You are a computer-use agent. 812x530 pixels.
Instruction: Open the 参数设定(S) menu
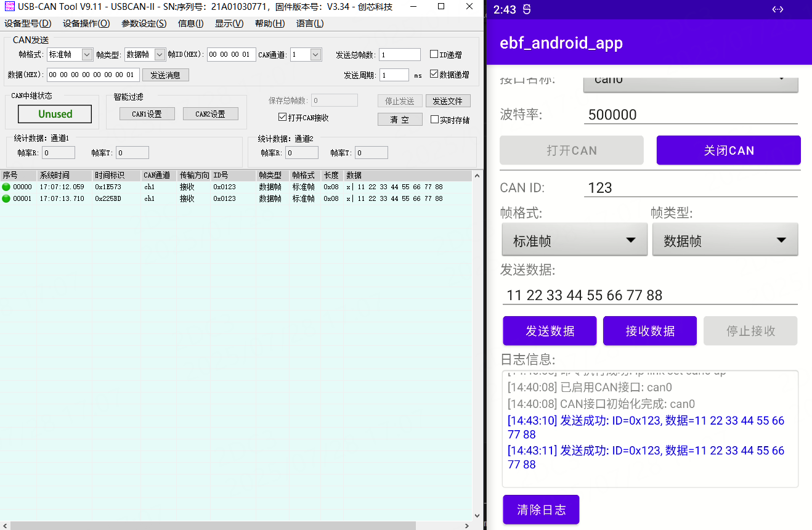144,23
